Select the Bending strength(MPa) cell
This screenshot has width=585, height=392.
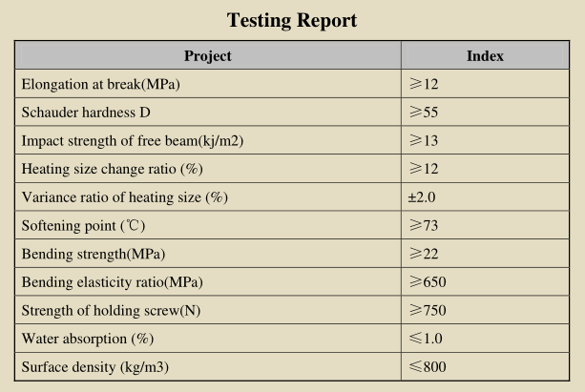208,254
